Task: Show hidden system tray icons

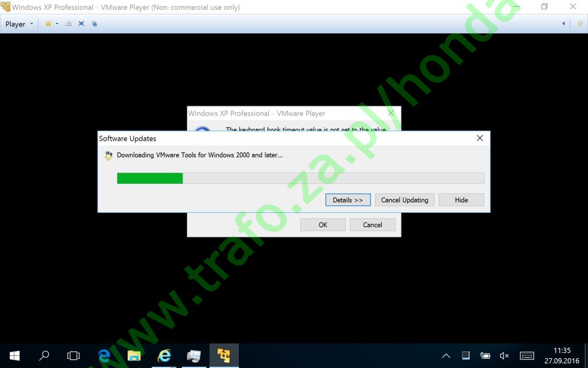Action: [x=446, y=355]
